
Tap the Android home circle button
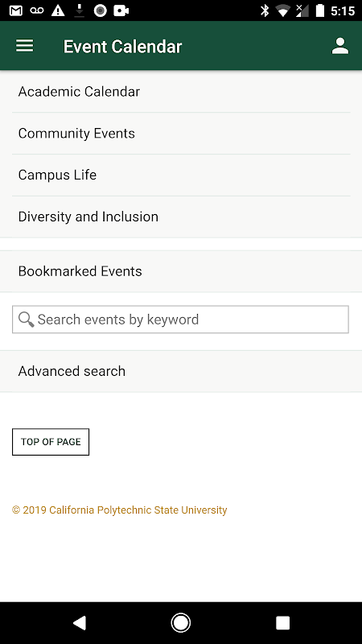[x=180, y=623]
